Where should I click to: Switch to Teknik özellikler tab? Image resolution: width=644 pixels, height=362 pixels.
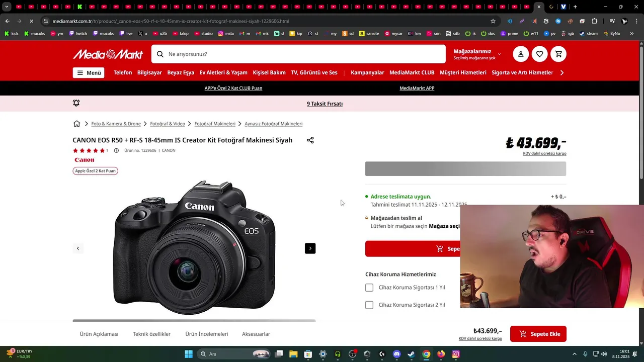152,334
